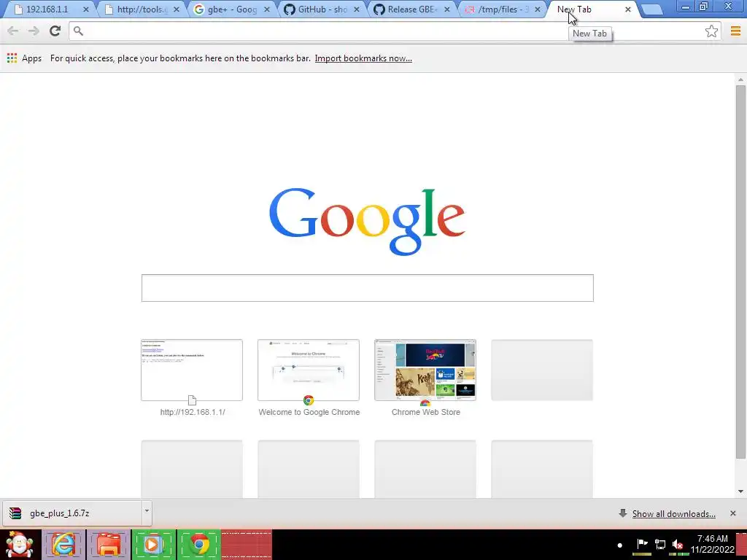Bookmark this page with the star icon
The width and height of the screenshot is (747, 560).
(x=711, y=31)
